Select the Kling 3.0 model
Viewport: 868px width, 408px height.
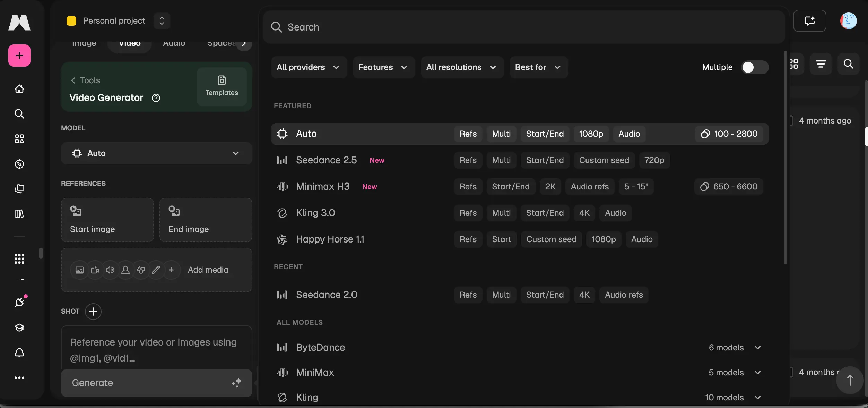pyautogui.click(x=520, y=213)
